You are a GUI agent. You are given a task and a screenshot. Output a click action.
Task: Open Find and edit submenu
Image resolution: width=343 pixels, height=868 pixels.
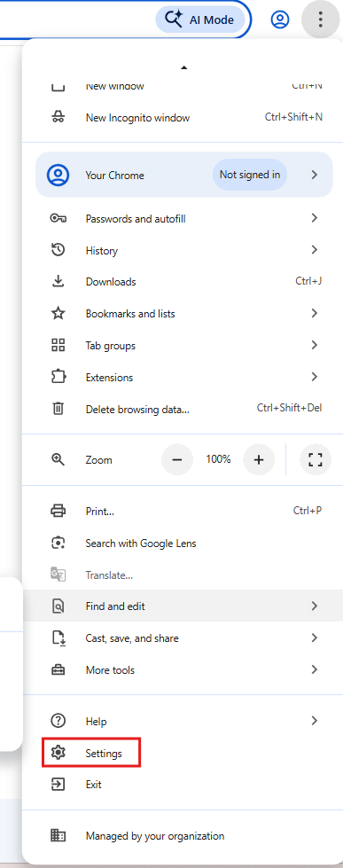click(183, 606)
